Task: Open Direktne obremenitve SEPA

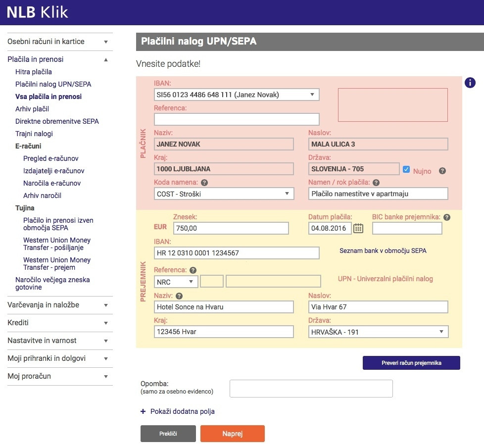Action: [57, 121]
